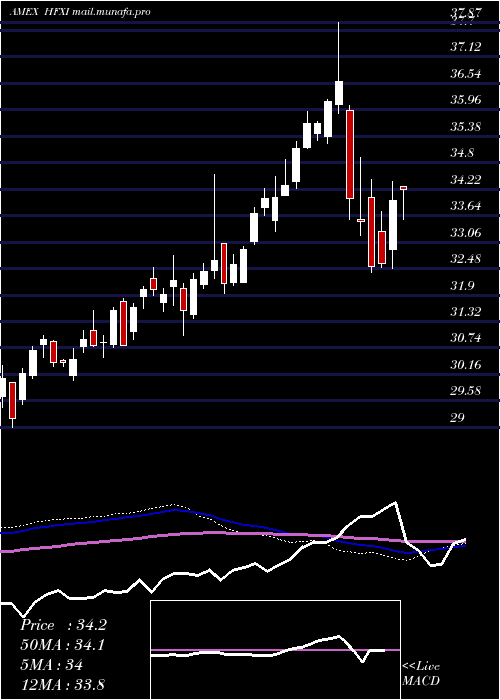Click the 34.8 price axis label
This screenshot has height=700, width=500.
[x=462, y=153]
